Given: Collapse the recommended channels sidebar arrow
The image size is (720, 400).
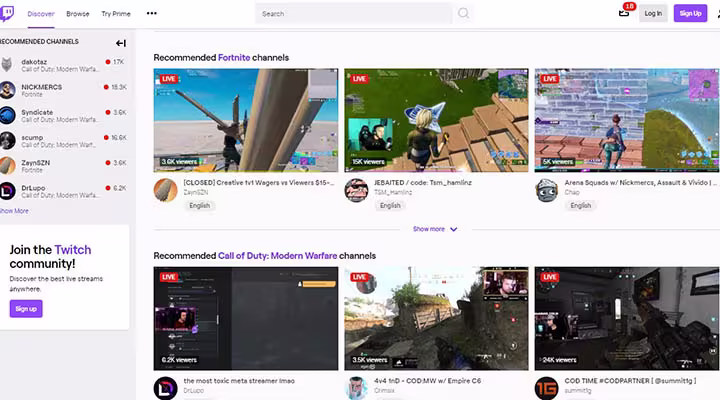Looking at the screenshot, I should (121, 43).
